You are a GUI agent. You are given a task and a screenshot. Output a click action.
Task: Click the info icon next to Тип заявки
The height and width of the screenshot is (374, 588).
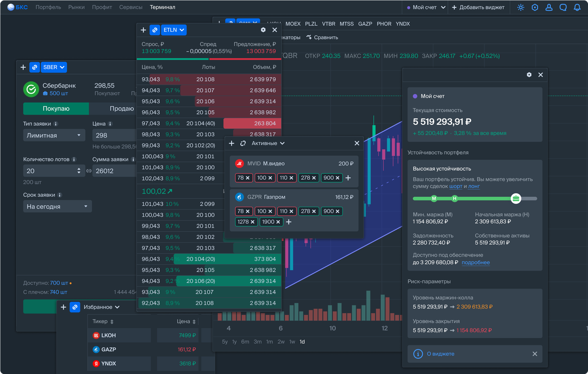tap(56, 124)
